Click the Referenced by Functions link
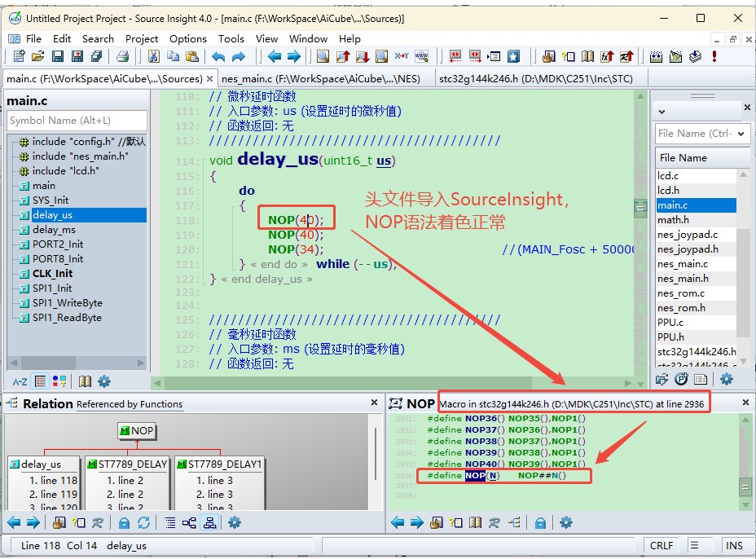Viewport: 756px width, 559px height. [x=130, y=404]
